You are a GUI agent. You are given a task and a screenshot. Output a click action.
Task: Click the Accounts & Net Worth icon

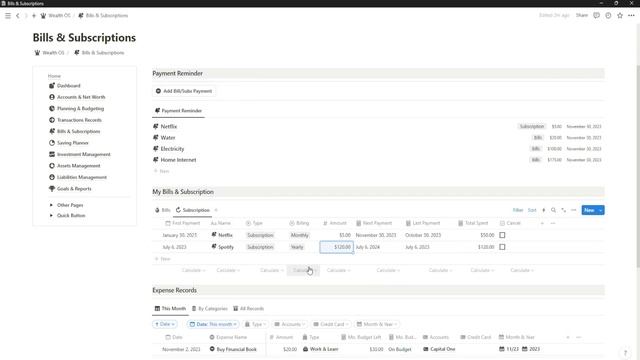(x=52, y=97)
